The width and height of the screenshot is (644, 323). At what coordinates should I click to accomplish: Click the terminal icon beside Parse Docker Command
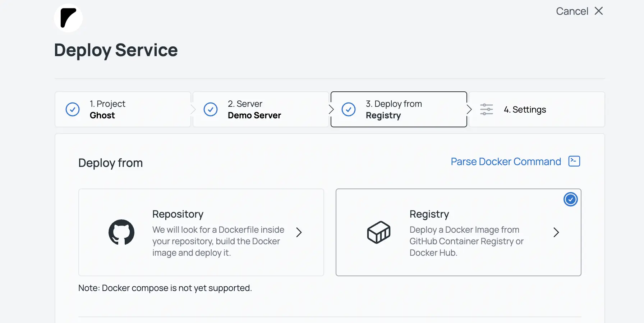(x=574, y=161)
